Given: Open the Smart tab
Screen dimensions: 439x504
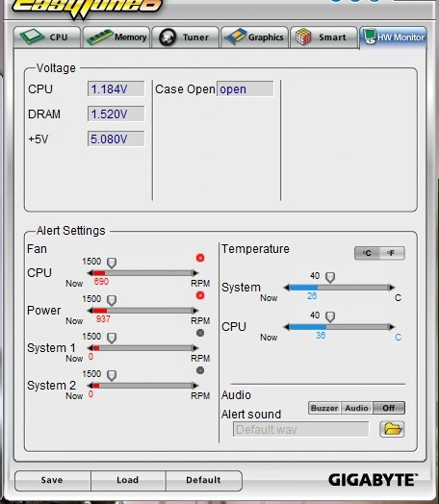Looking at the screenshot, I should 323,38.
